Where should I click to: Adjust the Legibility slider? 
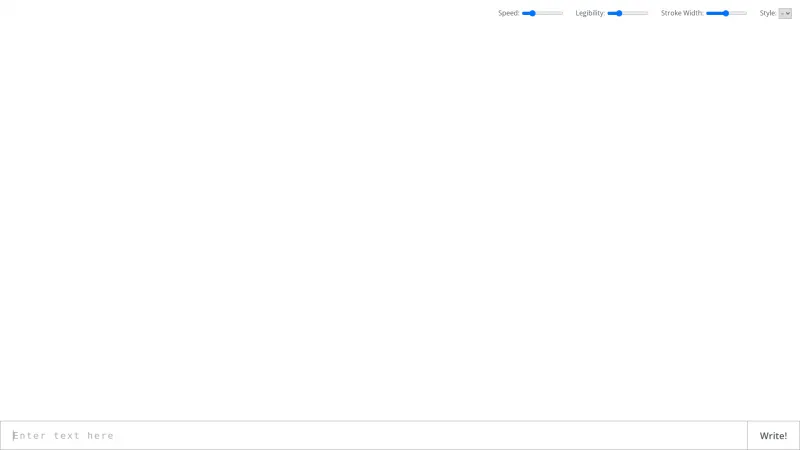tap(628, 13)
